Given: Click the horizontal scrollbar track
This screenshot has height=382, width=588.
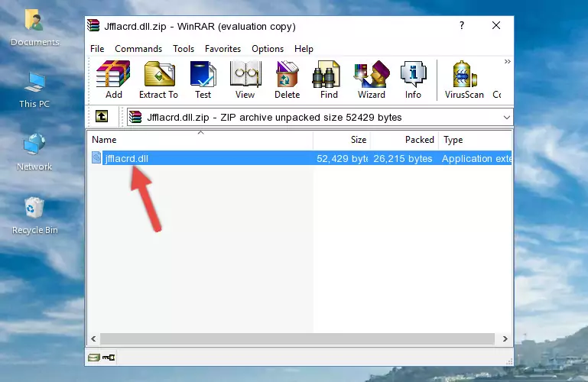Looking at the screenshot, I should point(297,339).
